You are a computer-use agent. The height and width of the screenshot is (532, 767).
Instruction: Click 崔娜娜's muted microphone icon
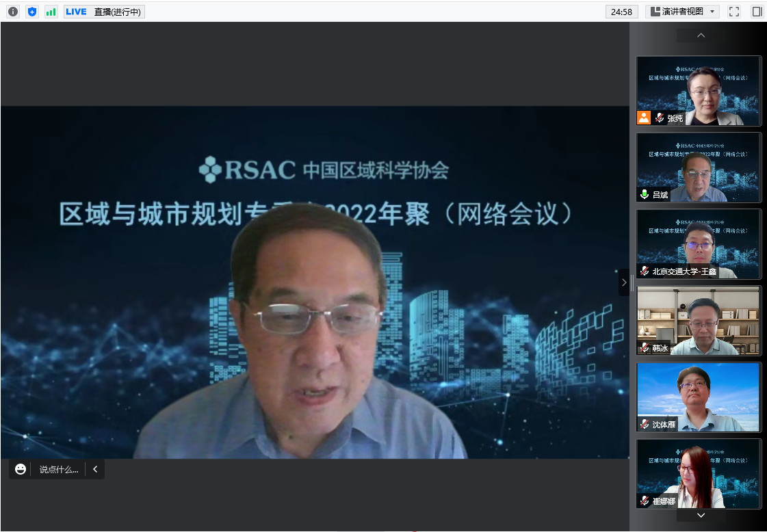click(x=644, y=501)
